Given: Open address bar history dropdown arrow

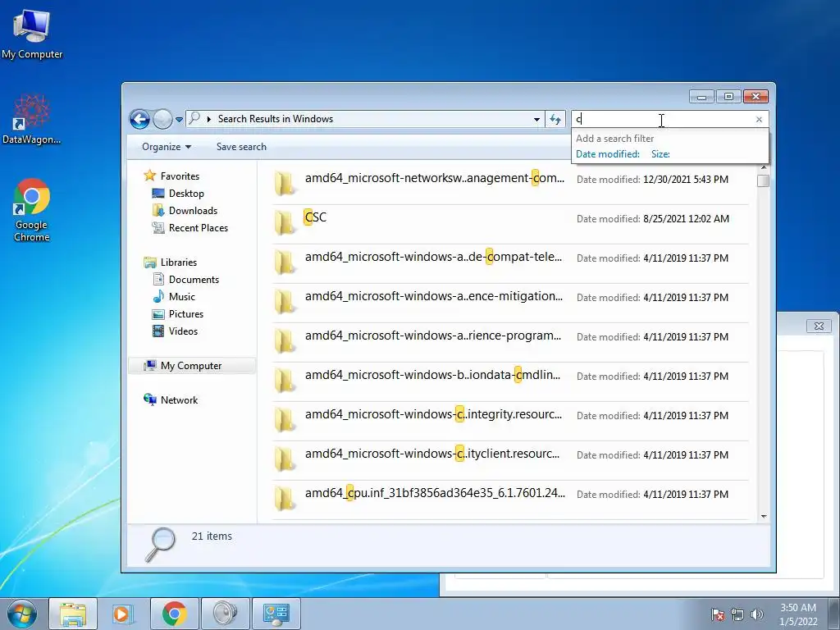Looking at the screenshot, I should (x=536, y=120).
